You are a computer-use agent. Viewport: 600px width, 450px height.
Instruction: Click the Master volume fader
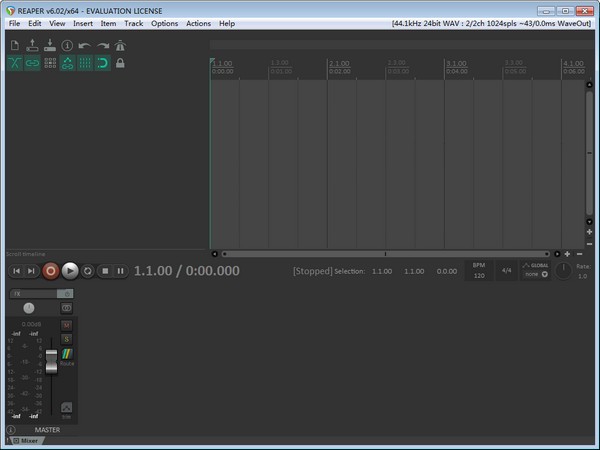[x=51, y=358]
